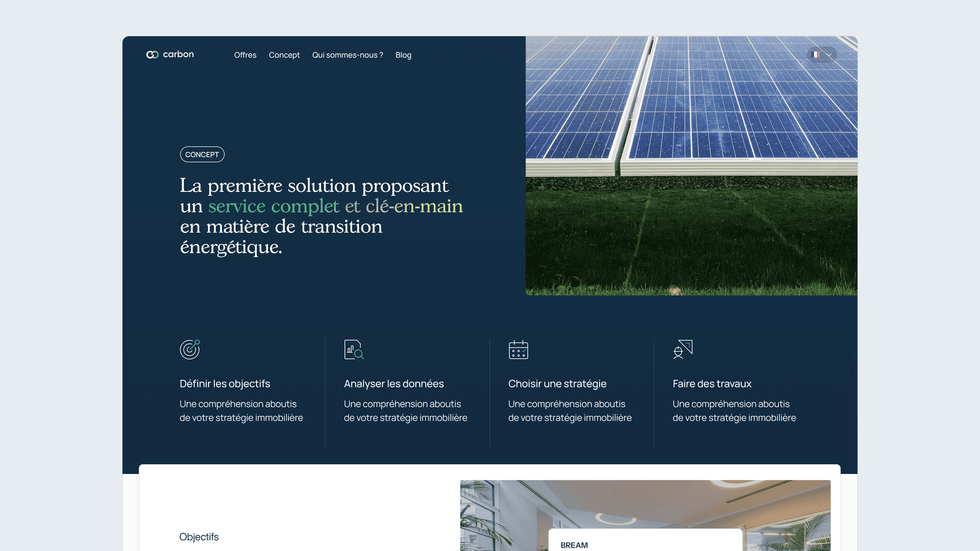
Task: Navigate to the Blog link
Action: (403, 55)
